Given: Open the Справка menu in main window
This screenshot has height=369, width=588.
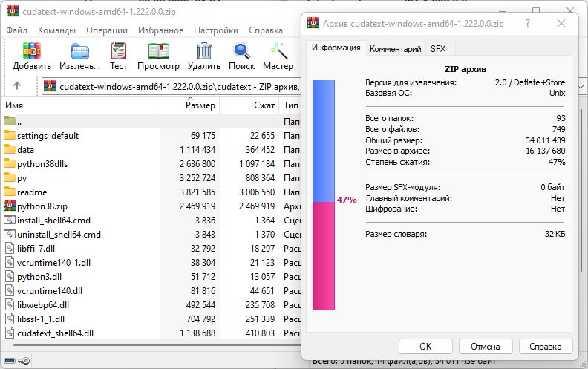Looking at the screenshot, I should point(266,30).
